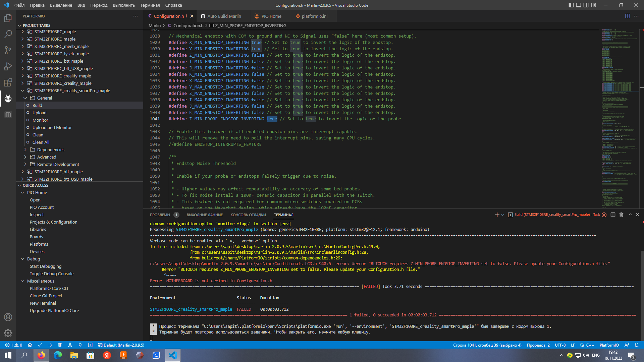Open PIO Account in Quick Access
644x362 pixels.
pyautogui.click(x=42, y=207)
